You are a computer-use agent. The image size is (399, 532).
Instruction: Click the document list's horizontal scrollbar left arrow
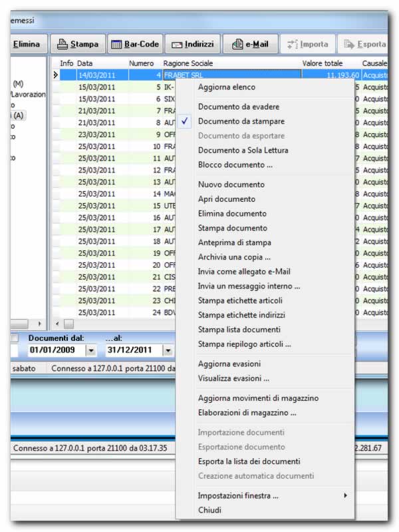(x=57, y=324)
